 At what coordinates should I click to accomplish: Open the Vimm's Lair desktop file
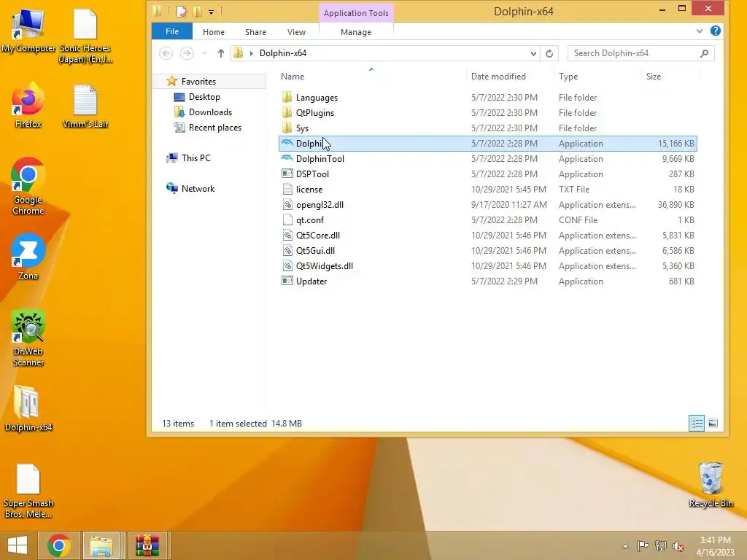(x=85, y=106)
